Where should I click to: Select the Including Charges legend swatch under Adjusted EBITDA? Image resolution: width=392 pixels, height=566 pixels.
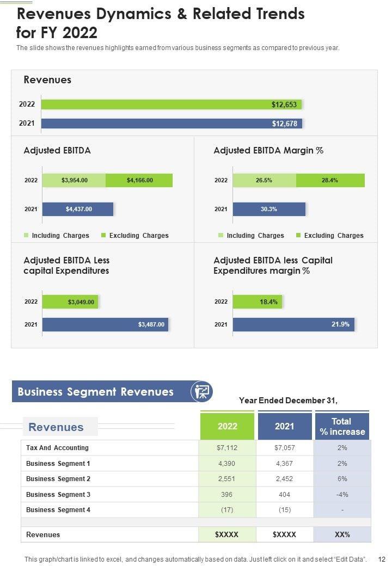26,236
